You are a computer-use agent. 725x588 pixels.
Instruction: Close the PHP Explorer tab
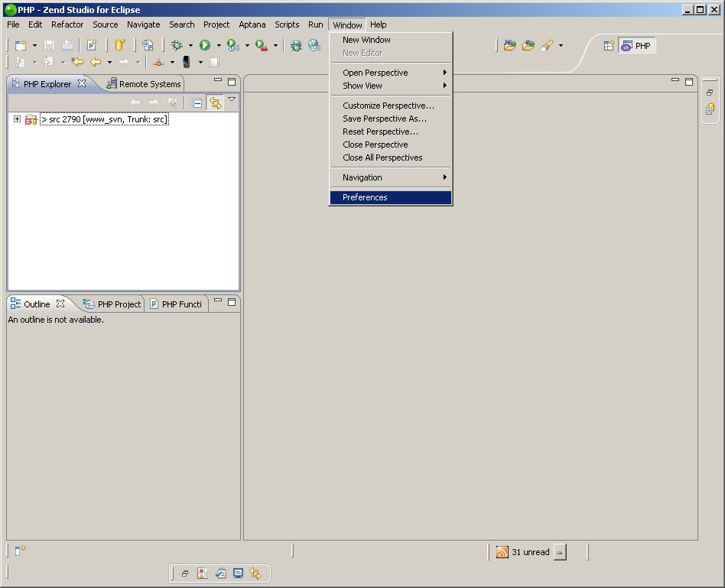click(x=82, y=83)
